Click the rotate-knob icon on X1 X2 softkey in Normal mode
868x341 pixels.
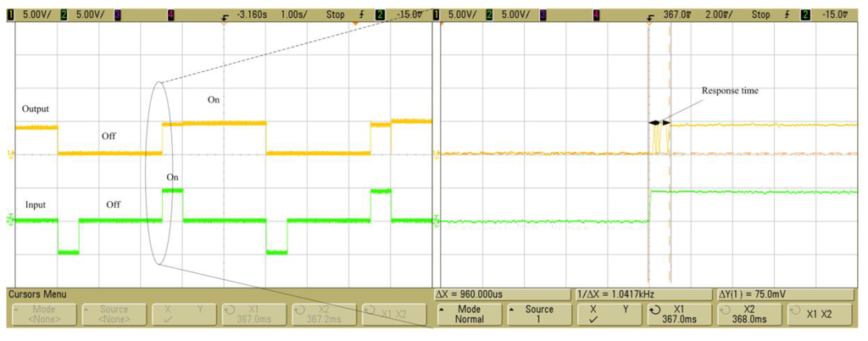[795, 309]
